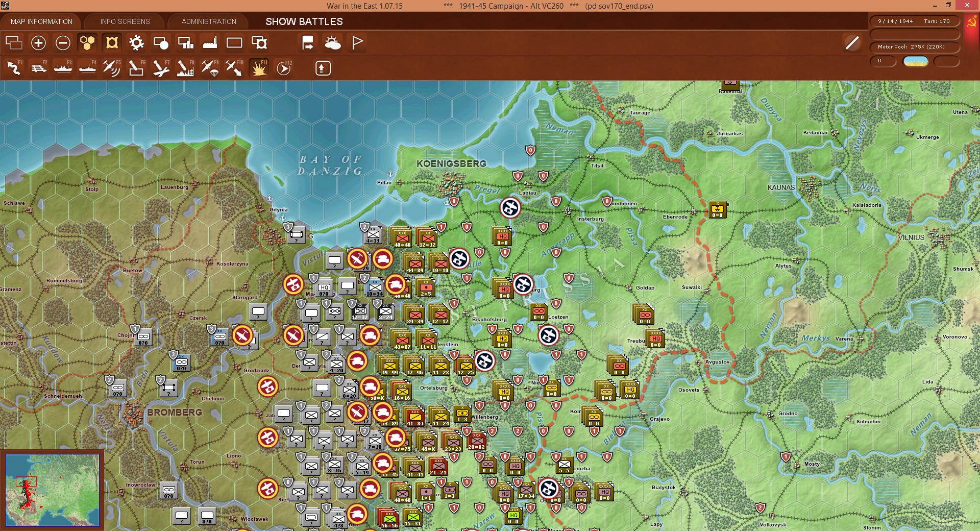Viewport: 980px width, 531px height.
Task: Select the unit counter labeled 20=62
Action: [x=476, y=441]
